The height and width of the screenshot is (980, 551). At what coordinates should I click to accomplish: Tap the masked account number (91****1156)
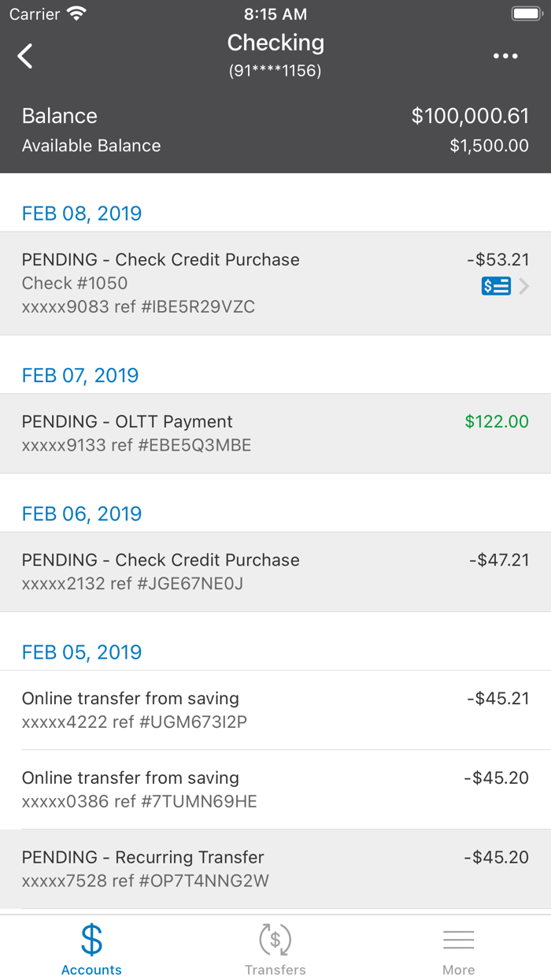tap(275, 70)
